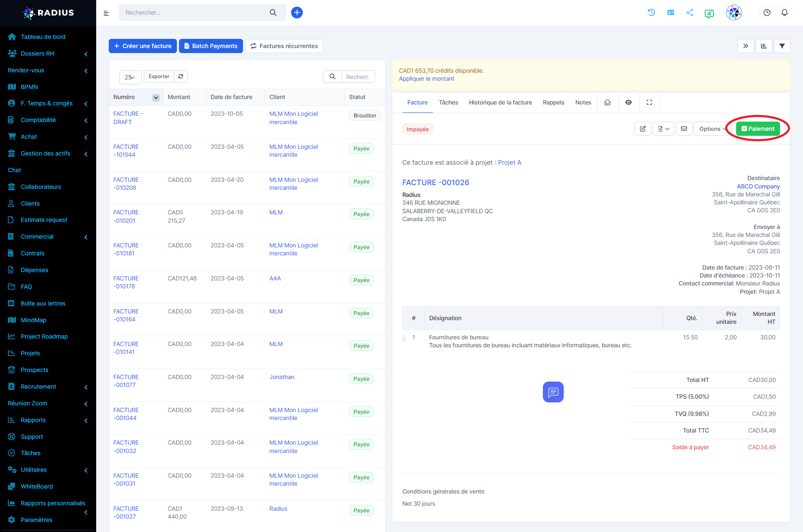Open Projets in the sidebar
803x532 pixels.
pyautogui.click(x=30, y=353)
